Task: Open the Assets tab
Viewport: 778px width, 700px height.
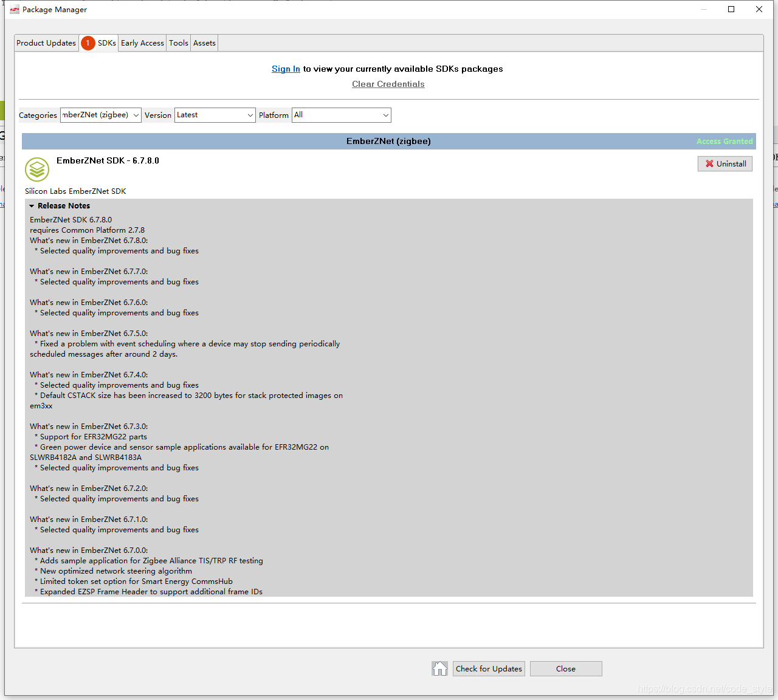Action: (x=204, y=43)
